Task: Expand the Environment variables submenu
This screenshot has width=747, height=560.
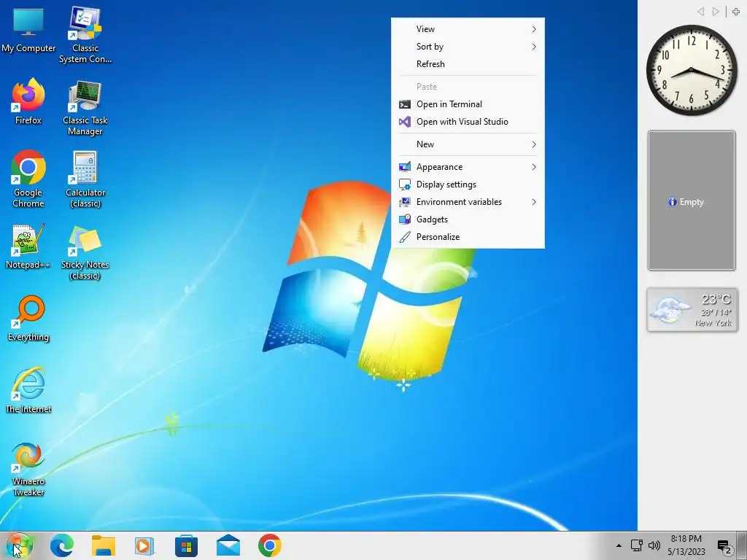Action: point(468,202)
